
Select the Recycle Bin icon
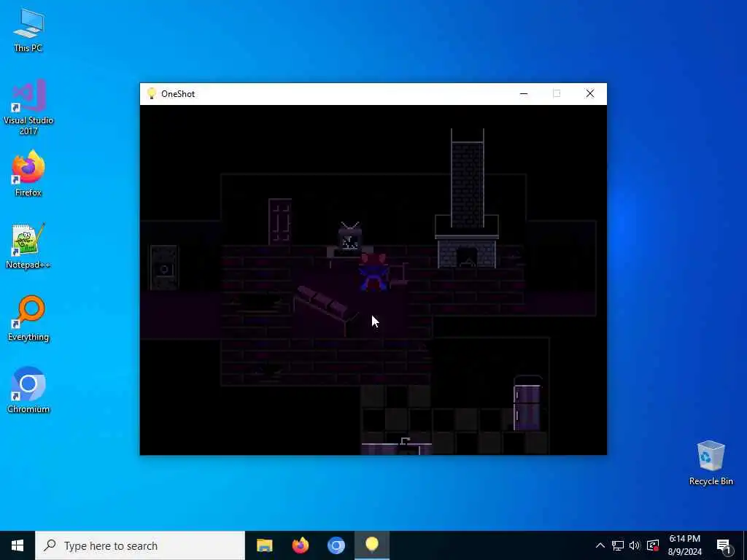tap(711, 463)
